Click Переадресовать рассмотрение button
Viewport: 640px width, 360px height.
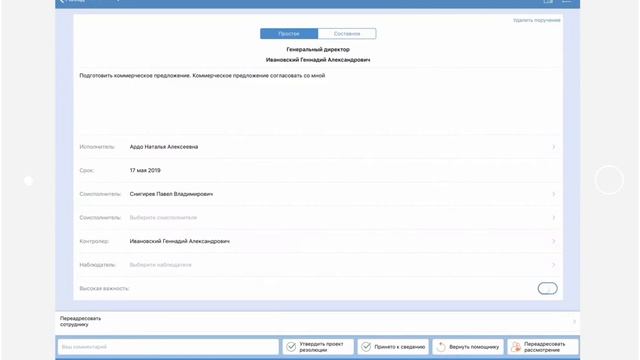pos(543,347)
